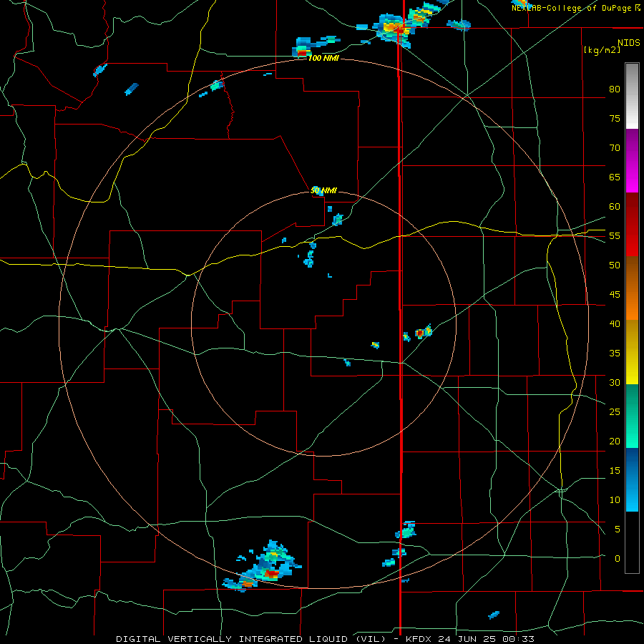The width and height of the screenshot is (644, 644).
Task: Click the 30 value on the color scale
Action: click(x=615, y=382)
